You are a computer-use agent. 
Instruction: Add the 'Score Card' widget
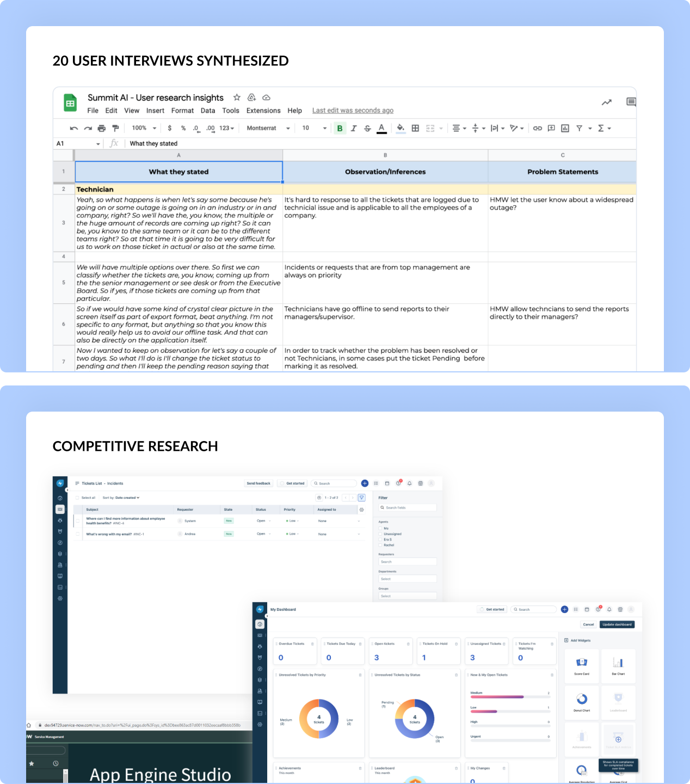pyautogui.click(x=582, y=665)
